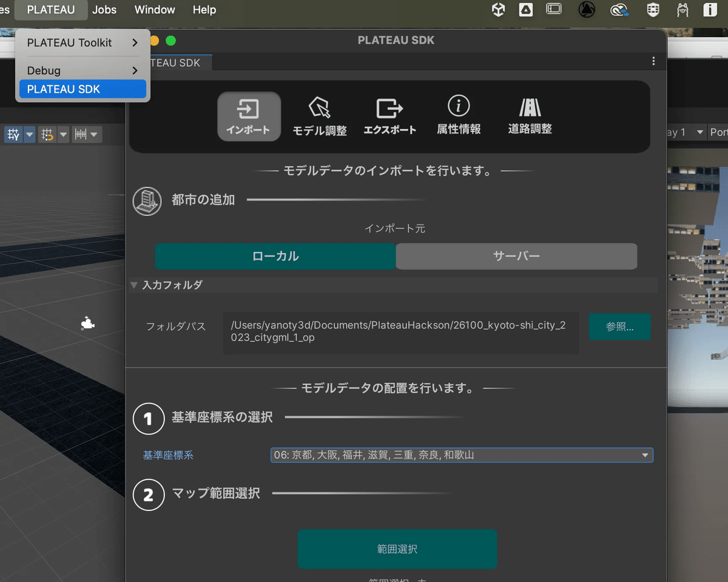The height and width of the screenshot is (582, 728).
Task: Click the 参照... browse button
Action: [x=619, y=327]
